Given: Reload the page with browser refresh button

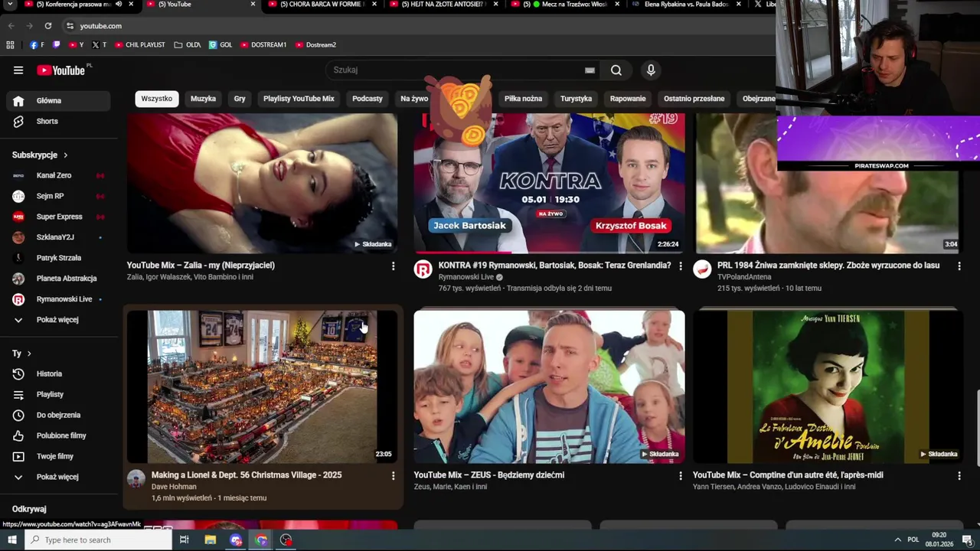Looking at the screenshot, I should pyautogui.click(x=47, y=25).
